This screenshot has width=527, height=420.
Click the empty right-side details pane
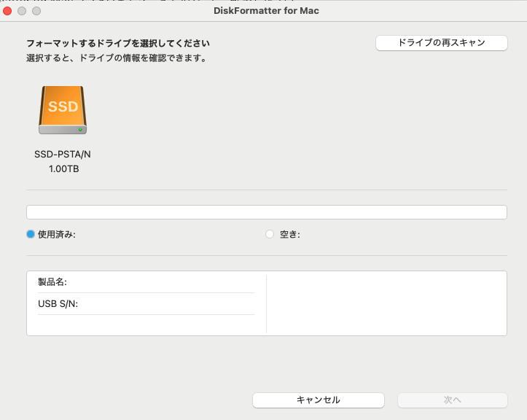[386, 304]
